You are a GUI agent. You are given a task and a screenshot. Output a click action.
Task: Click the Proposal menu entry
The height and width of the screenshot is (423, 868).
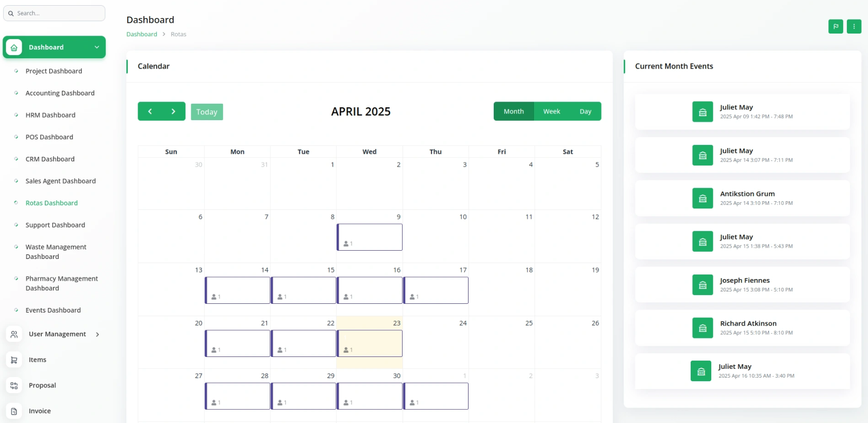tap(42, 385)
